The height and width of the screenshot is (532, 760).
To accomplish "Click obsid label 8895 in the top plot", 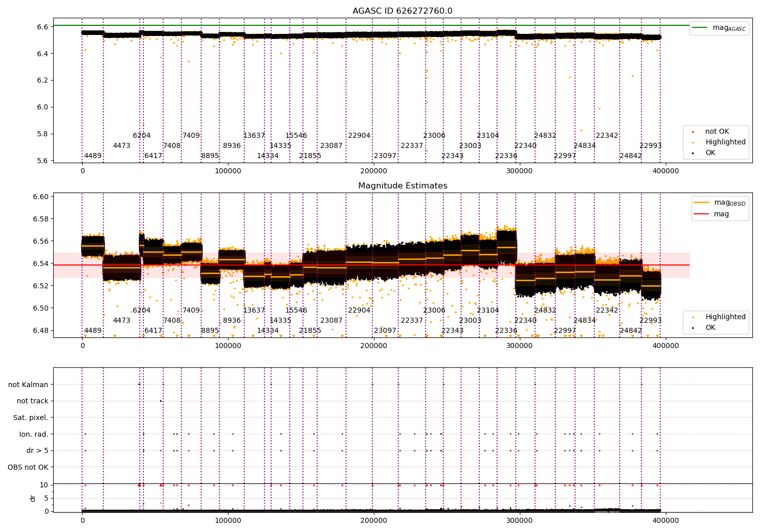I will 210,156.
